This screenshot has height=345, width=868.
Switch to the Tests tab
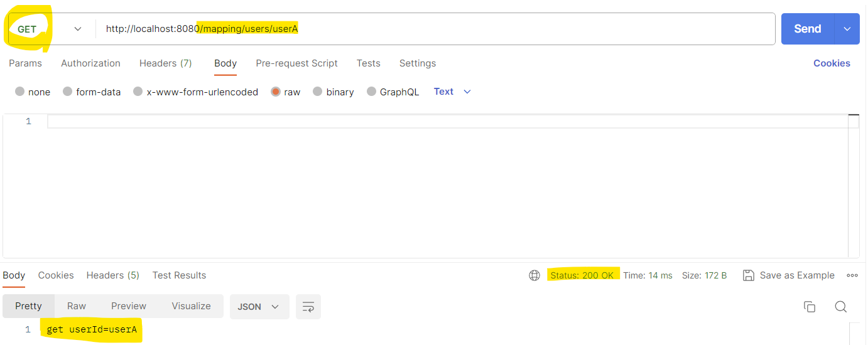point(368,63)
